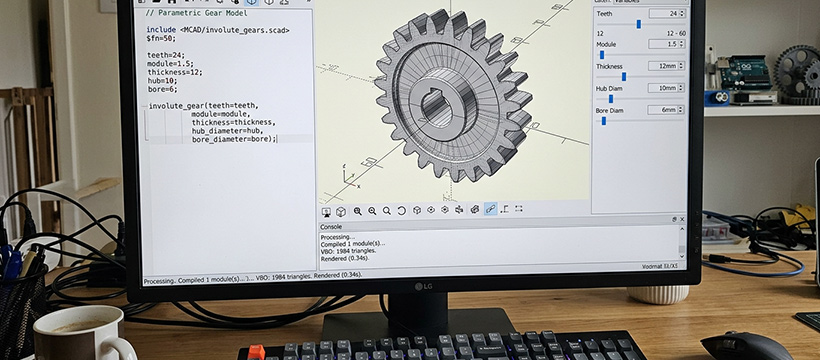This screenshot has width=820, height=360.
Task: Click the Zoom In magnifier icon
Action: click(372, 211)
